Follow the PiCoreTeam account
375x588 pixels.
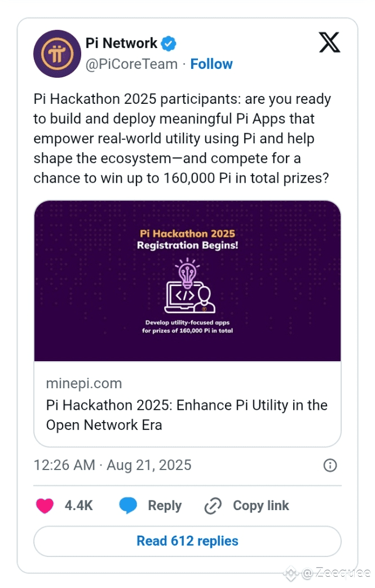(211, 64)
